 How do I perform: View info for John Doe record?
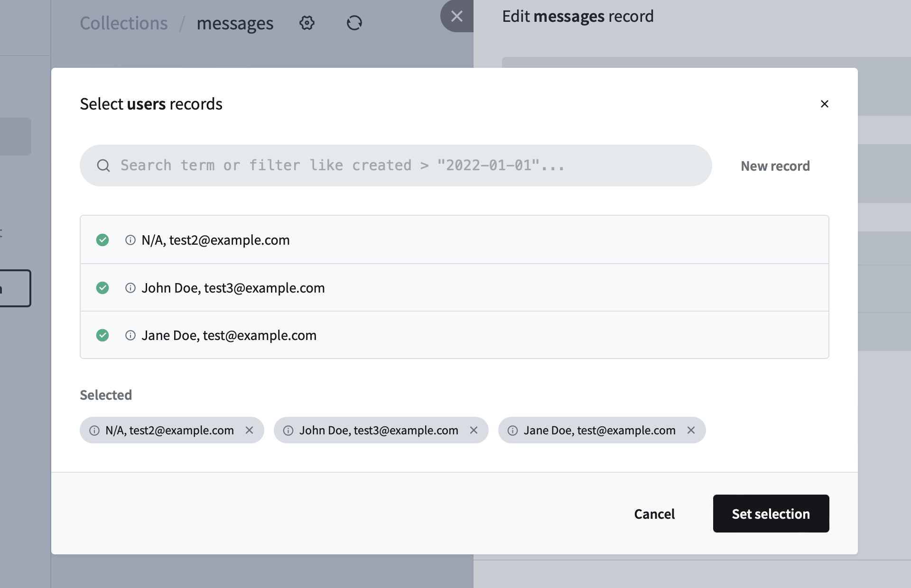[x=130, y=288]
